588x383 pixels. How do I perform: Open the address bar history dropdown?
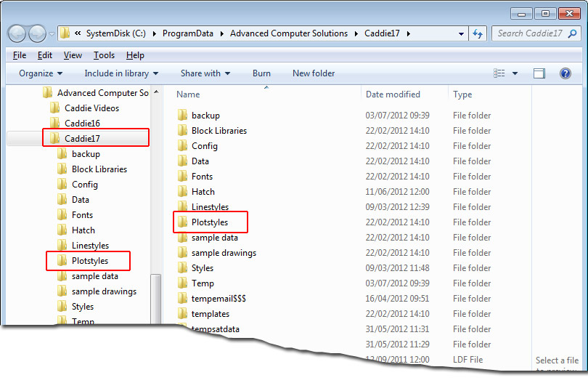(461, 33)
